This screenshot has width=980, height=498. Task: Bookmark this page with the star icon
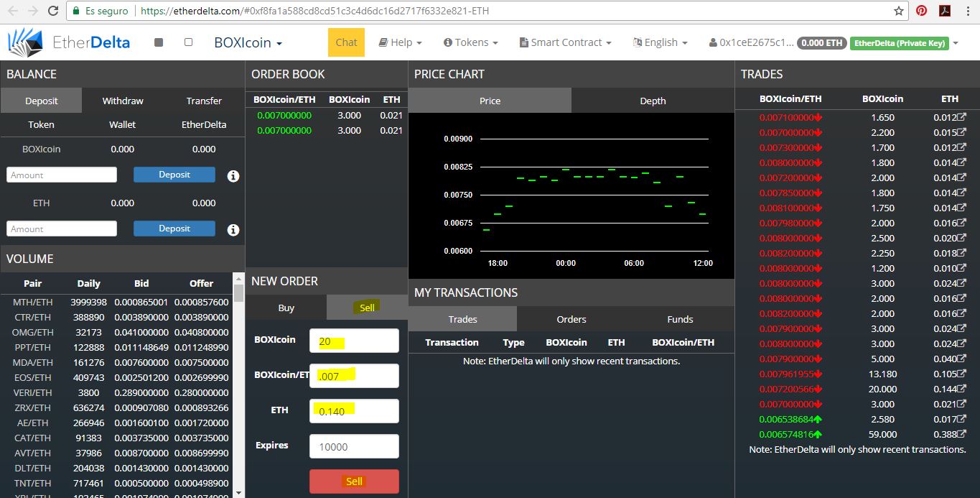(899, 11)
